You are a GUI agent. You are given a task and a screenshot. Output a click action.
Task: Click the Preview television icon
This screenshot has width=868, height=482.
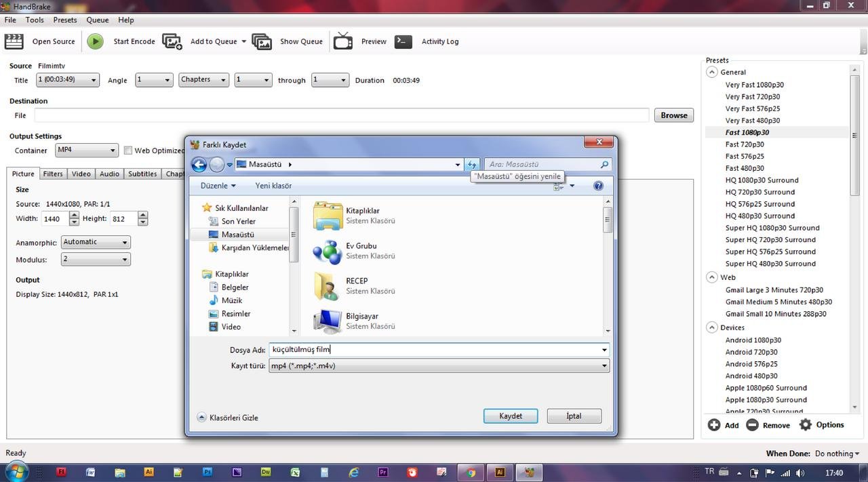click(x=343, y=41)
